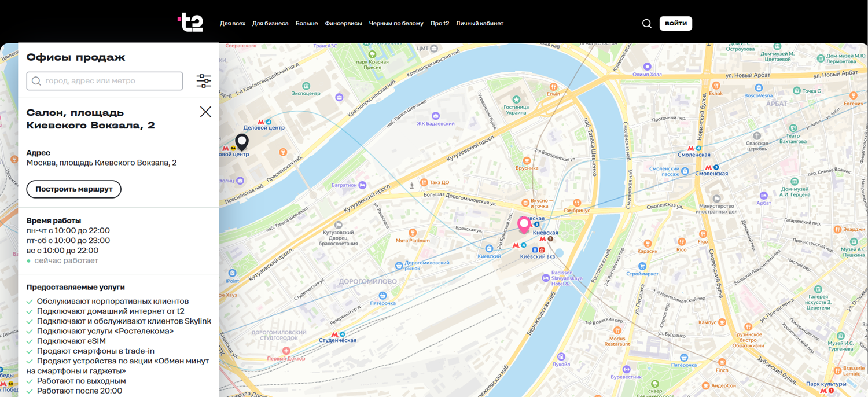The width and height of the screenshot is (868, 397).
Task: Focus the город, адрес или метро search field
Action: [x=105, y=81]
